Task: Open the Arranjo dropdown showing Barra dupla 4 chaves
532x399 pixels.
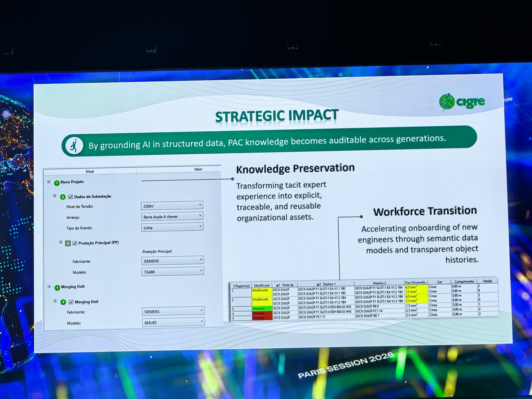Action: point(172,216)
